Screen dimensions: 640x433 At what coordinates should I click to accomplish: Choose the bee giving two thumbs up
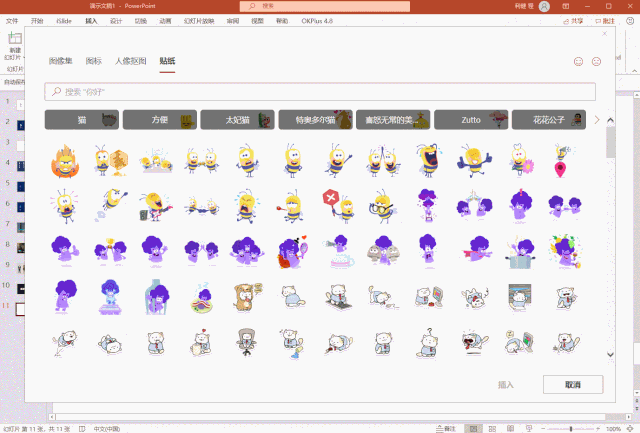coord(474,160)
